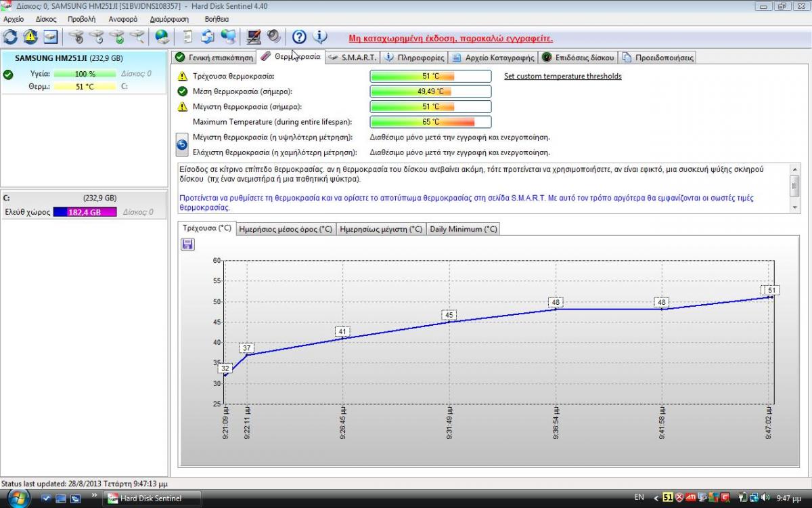Click the blue-framed disk toolbar icon
Screen dimensions: 812x508
click(50, 37)
